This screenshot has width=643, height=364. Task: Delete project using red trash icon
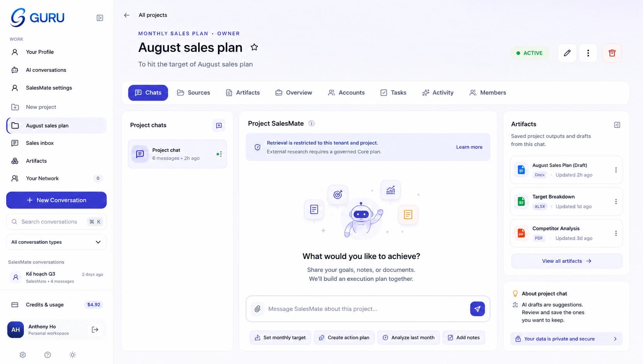(612, 53)
